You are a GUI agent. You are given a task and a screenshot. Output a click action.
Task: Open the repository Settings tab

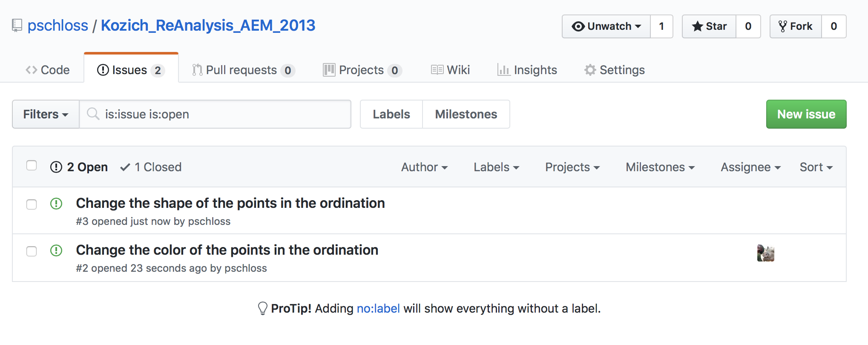coord(615,70)
